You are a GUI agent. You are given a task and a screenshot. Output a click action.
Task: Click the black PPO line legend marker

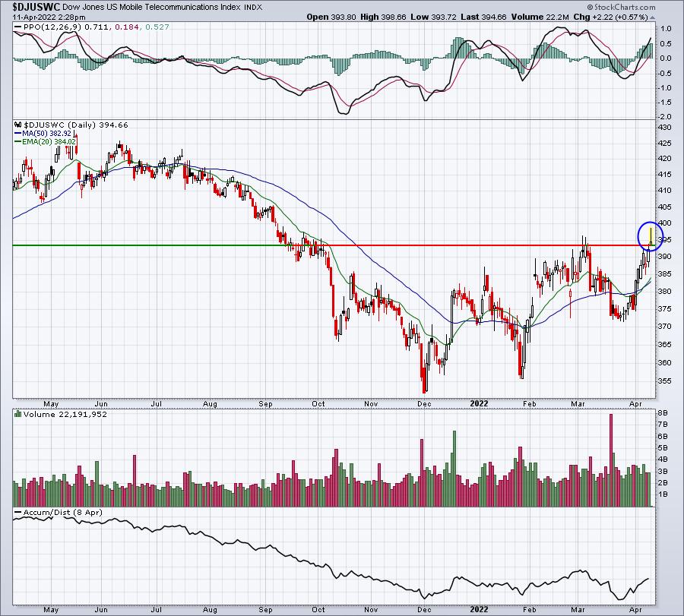click(x=18, y=27)
